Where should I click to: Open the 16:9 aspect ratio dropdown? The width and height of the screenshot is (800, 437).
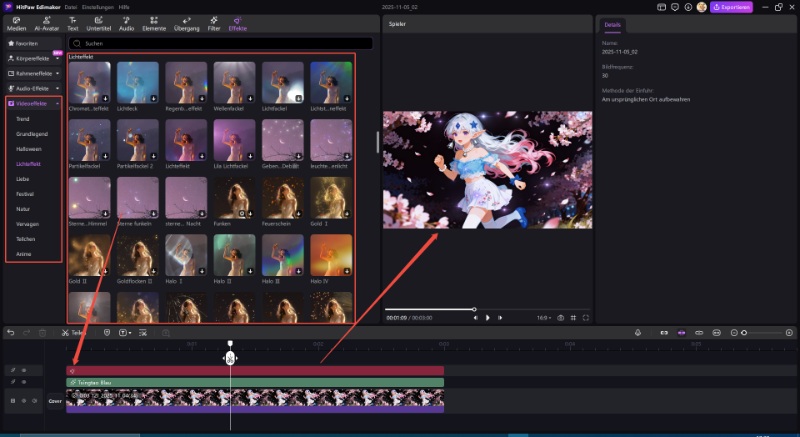pyautogui.click(x=543, y=317)
